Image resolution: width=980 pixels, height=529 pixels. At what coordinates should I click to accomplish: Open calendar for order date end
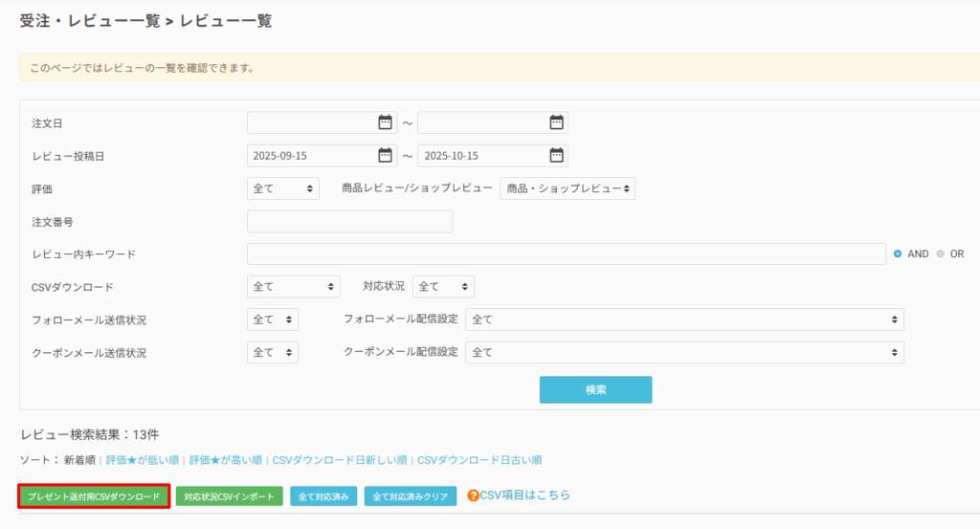pos(557,122)
